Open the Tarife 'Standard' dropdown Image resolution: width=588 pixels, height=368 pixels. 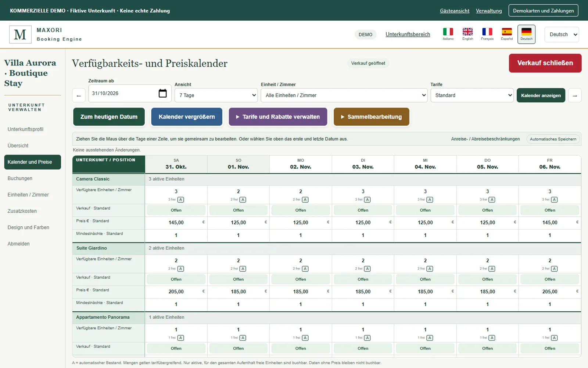(x=472, y=95)
